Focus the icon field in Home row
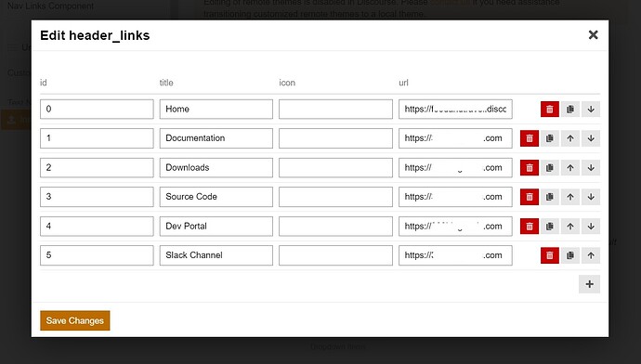641x364 pixels. [x=335, y=109]
